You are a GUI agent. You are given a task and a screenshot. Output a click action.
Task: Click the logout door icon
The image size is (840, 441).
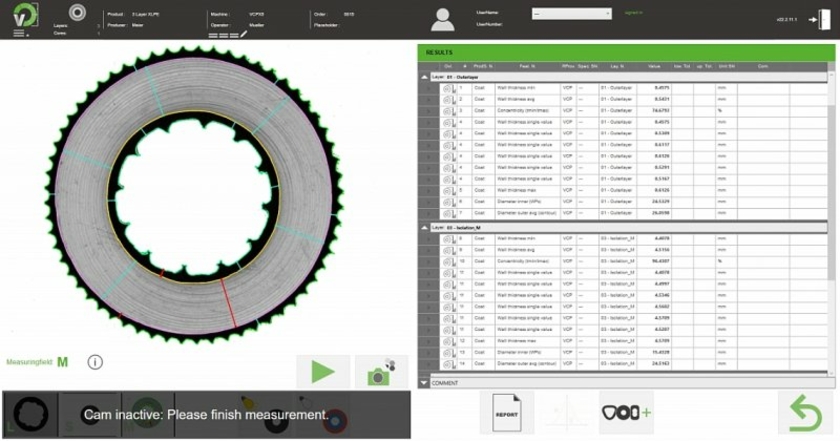[x=820, y=20]
